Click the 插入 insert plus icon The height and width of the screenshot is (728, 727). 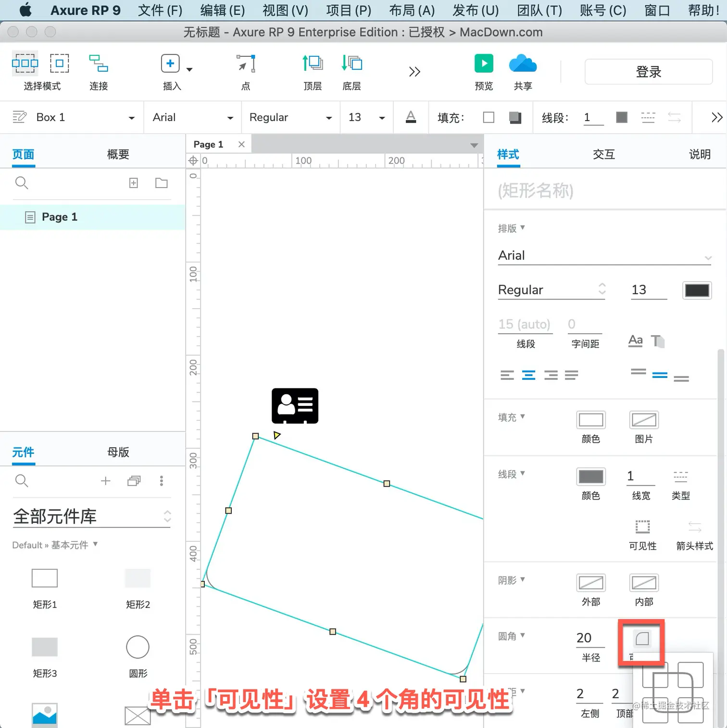pos(170,63)
